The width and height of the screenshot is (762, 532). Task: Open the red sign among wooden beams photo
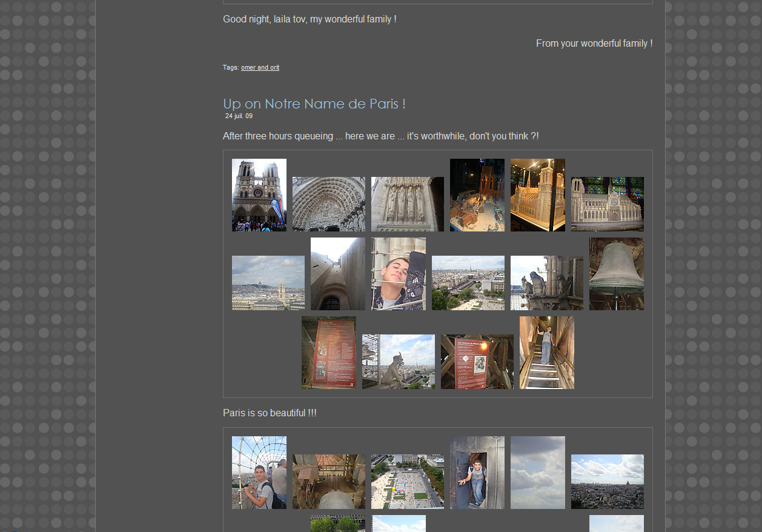click(x=477, y=362)
